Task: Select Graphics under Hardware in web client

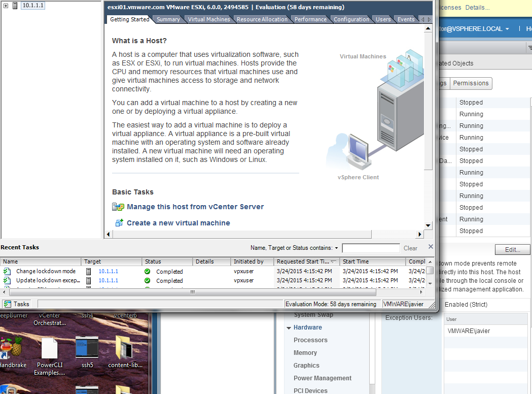Action: coord(306,365)
